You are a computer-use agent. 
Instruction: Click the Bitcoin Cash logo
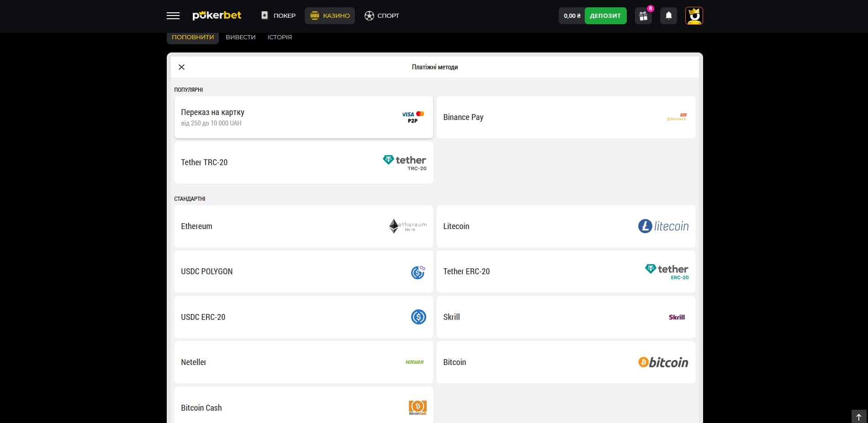[x=418, y=407]
